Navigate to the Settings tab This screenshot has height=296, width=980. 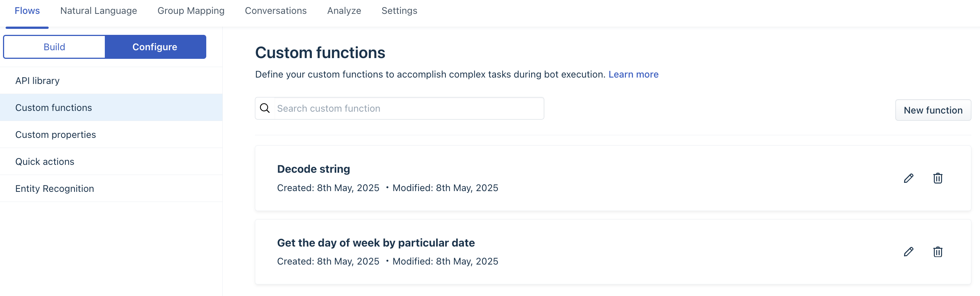[399, 10]
